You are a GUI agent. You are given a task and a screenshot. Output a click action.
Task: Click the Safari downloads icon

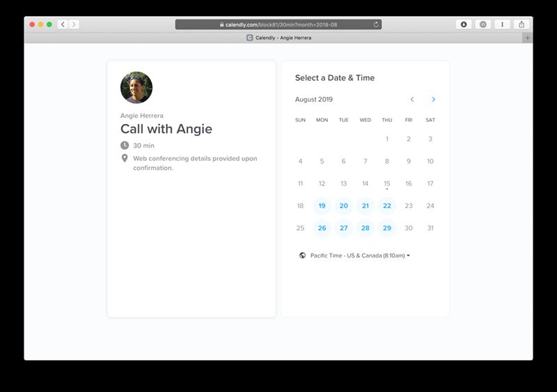point(464,24)
